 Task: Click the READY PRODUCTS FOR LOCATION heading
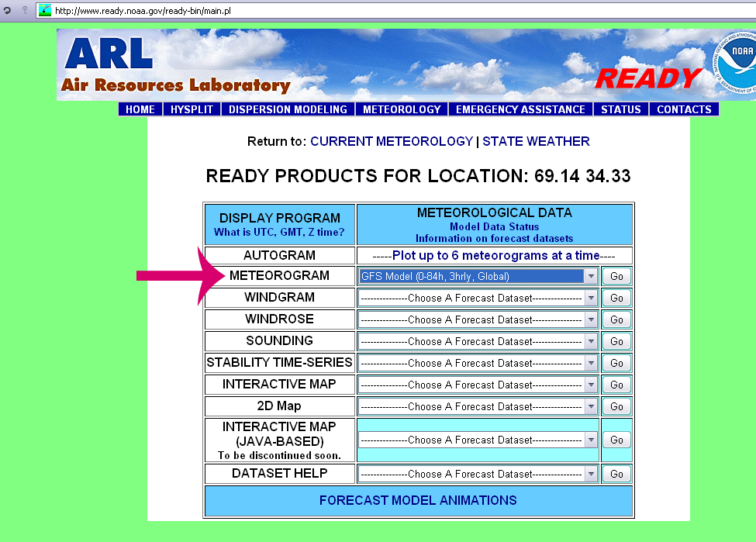[x=418, y=176]
